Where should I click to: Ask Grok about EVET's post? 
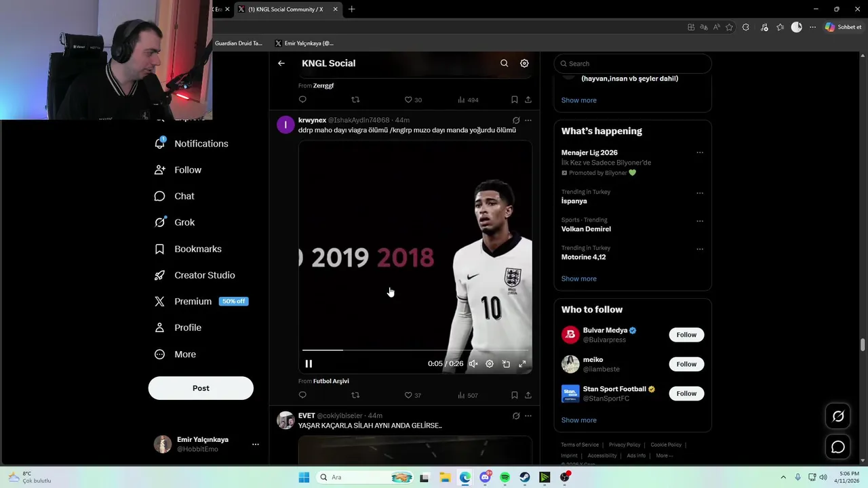coord(516,416)
